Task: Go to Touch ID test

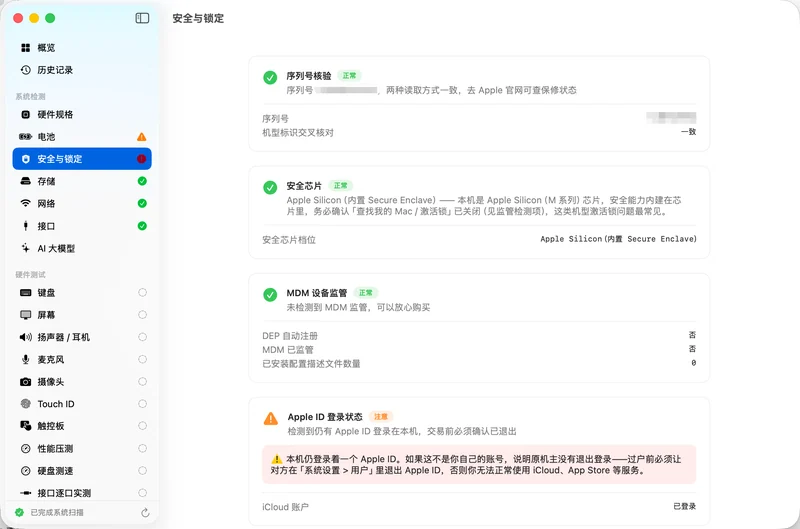Action: (x=82, y=404)
